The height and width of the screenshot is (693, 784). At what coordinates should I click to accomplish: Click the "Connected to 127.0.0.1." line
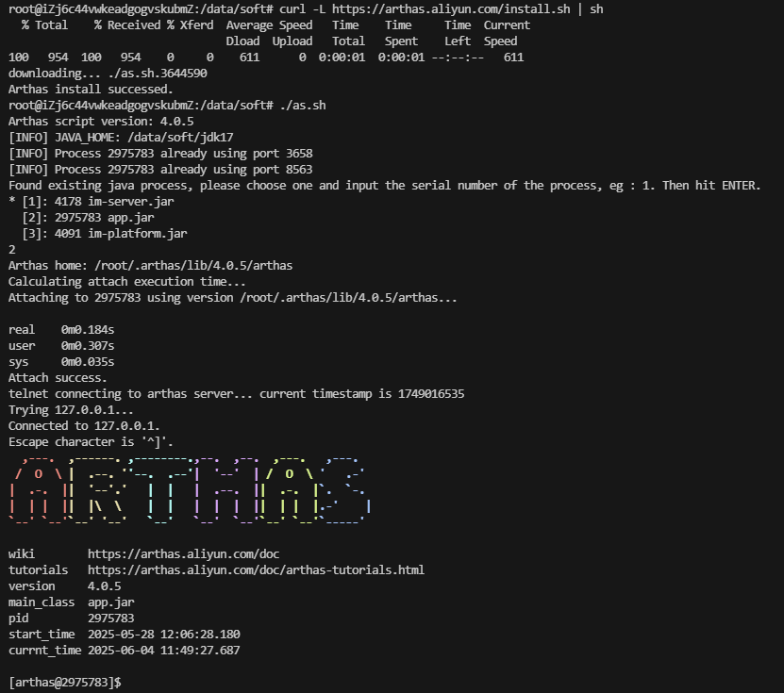pos(84,425)
